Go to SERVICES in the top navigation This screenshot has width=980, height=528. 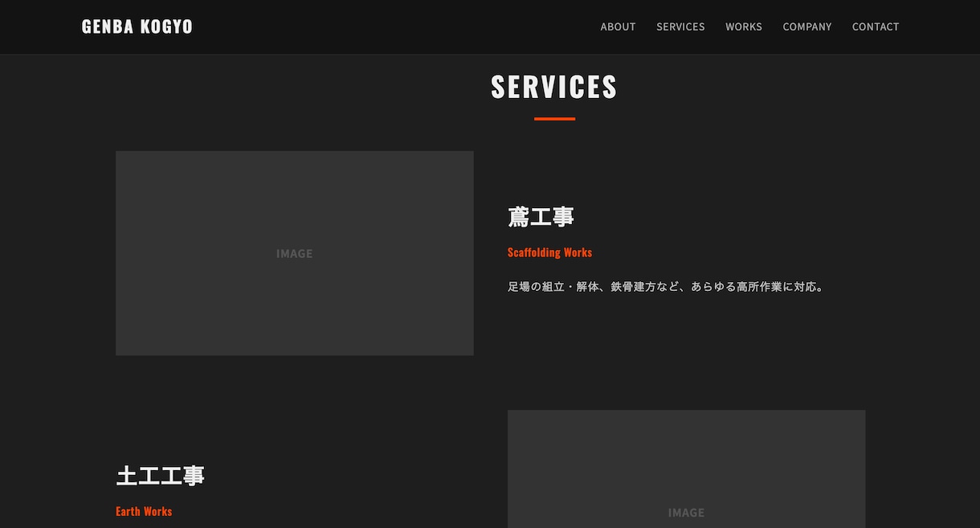click(x=680, y=27)
